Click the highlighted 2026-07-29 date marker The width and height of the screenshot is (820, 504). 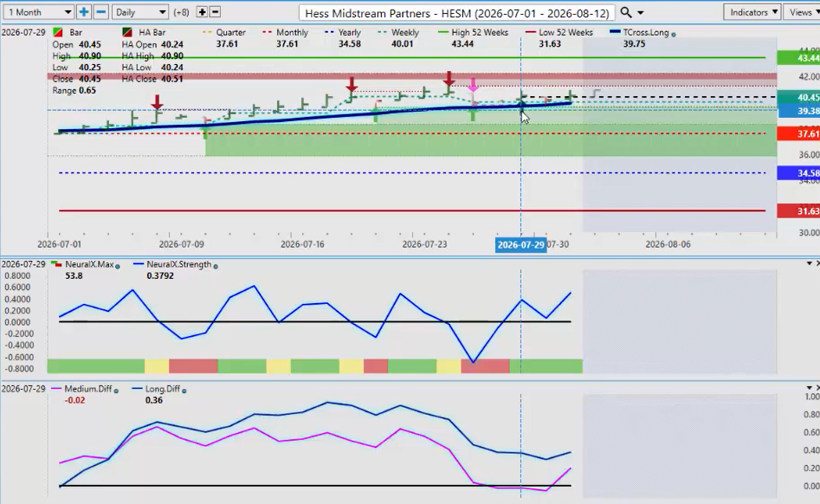click(521, 245)
